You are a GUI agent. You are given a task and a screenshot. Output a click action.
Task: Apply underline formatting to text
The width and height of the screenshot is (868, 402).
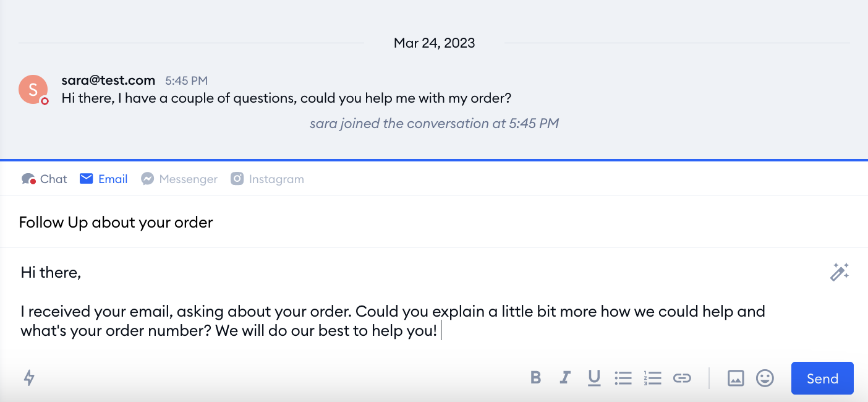pyautogui.click(x=594, y=377)
